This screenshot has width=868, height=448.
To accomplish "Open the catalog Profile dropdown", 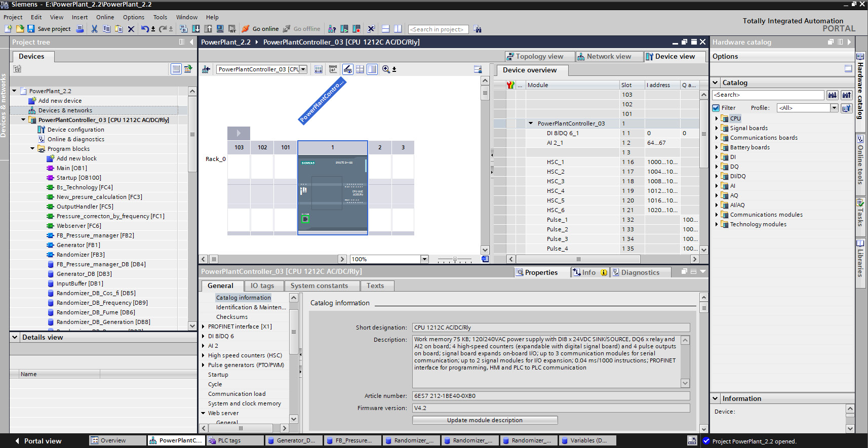I will pyautogui.click(x=834, y=108).
